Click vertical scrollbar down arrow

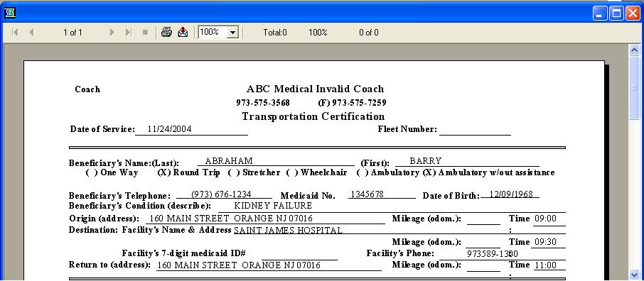coord(635,274)
